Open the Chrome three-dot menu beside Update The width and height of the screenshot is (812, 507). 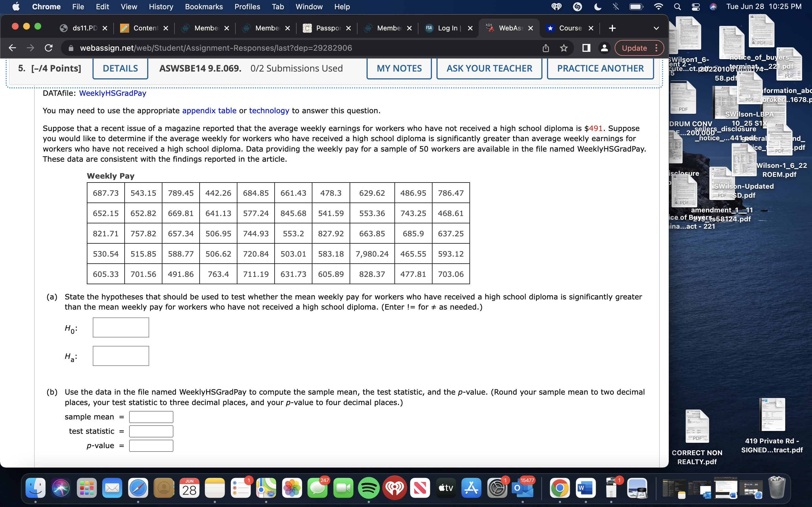pos(656,48)
